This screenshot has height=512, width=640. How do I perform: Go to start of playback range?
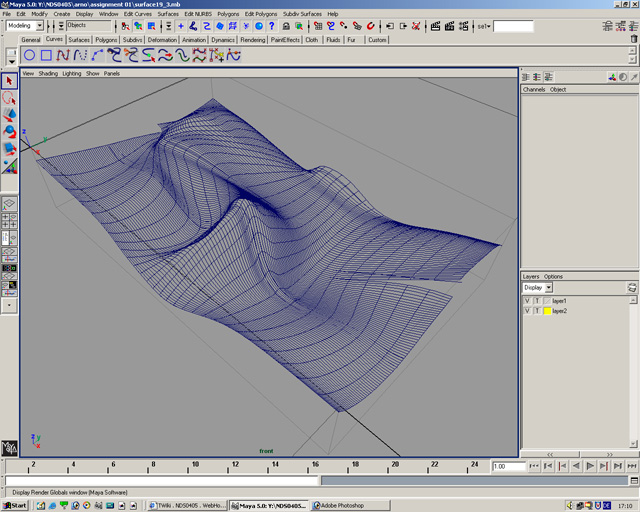tap(534, 466)
